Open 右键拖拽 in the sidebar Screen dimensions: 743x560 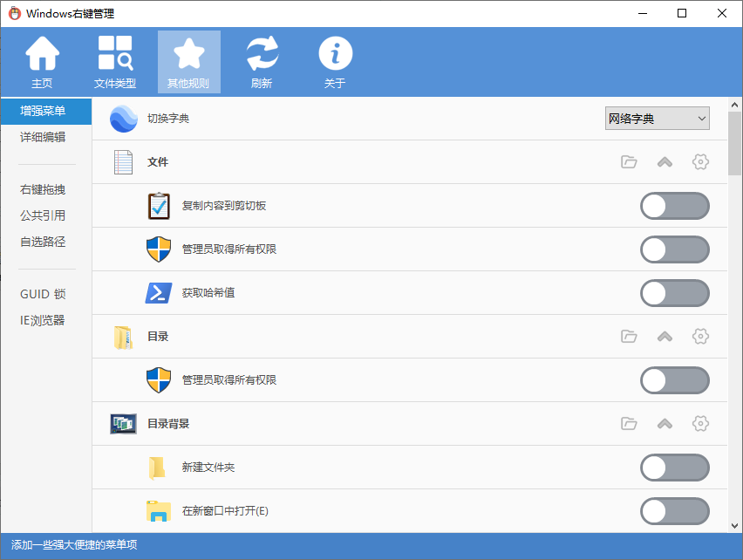(43, 189)
